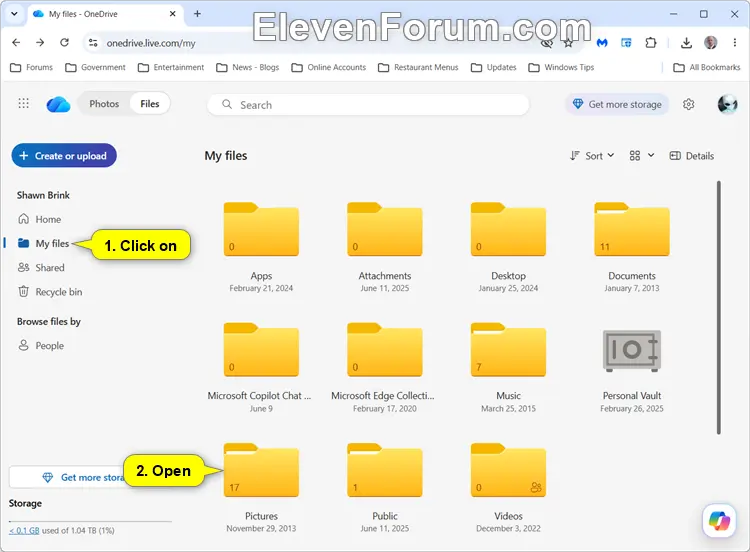Open browser extensions puzzle icon
The image size is (750, 552).
[651, 43]
